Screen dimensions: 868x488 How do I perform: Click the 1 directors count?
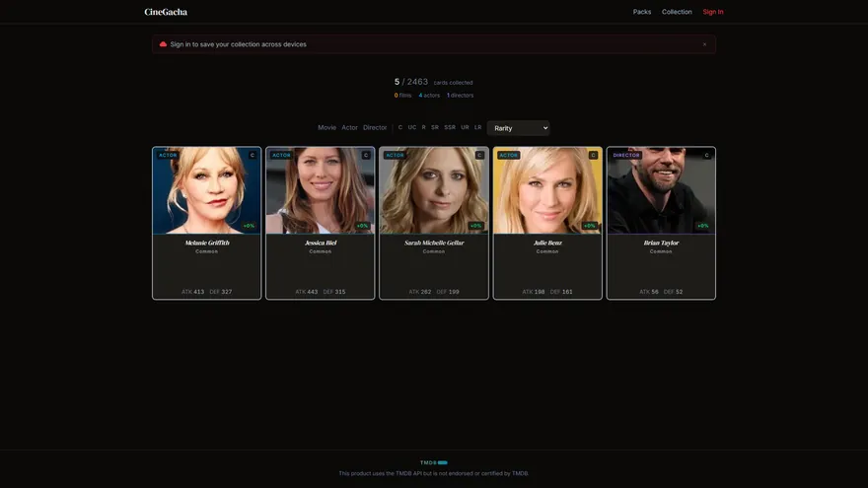[x=460, y=96]
